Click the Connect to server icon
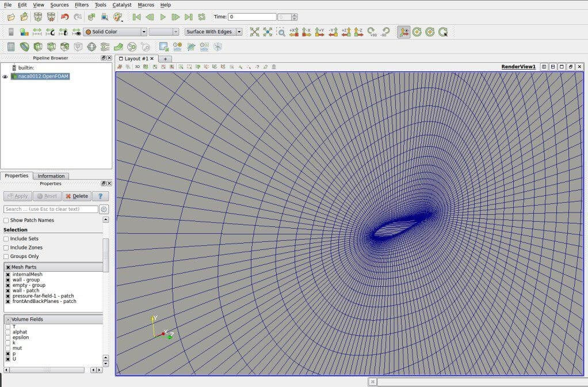Viewport: 588px width, 387px height. (38, 17)
